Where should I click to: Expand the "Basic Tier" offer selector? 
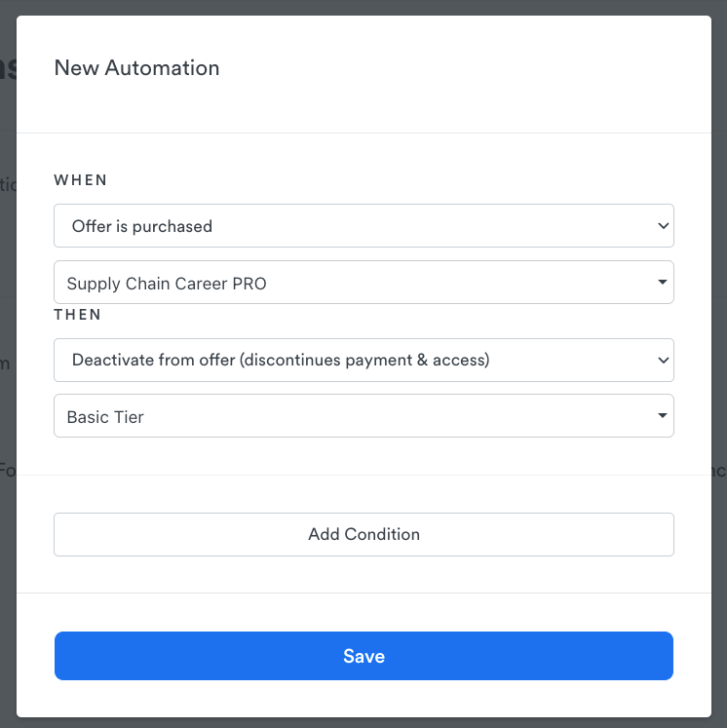pos(363,416)
